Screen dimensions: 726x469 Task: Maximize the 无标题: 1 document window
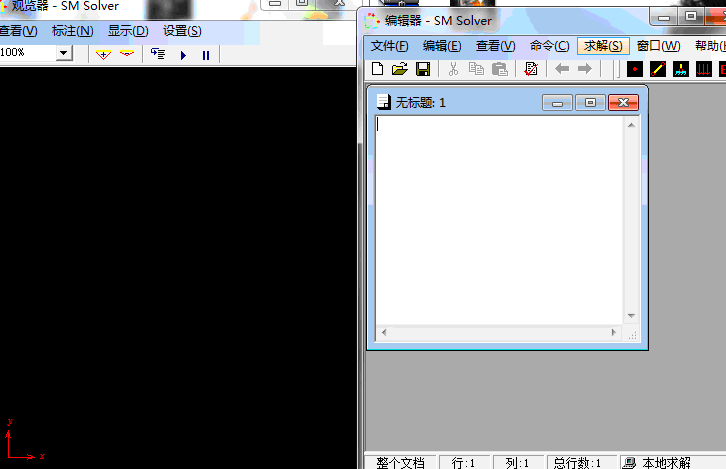tap(590, 103)
